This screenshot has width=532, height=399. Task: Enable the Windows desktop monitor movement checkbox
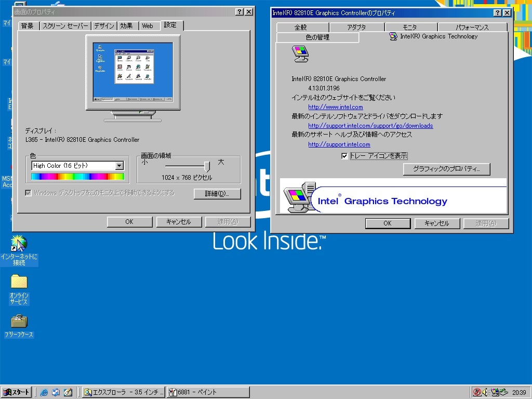pos(28,192)
